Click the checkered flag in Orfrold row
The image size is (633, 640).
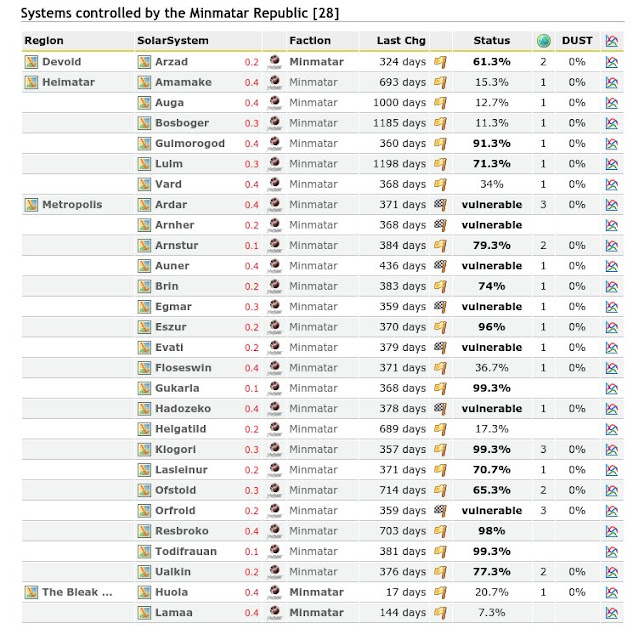440,511
